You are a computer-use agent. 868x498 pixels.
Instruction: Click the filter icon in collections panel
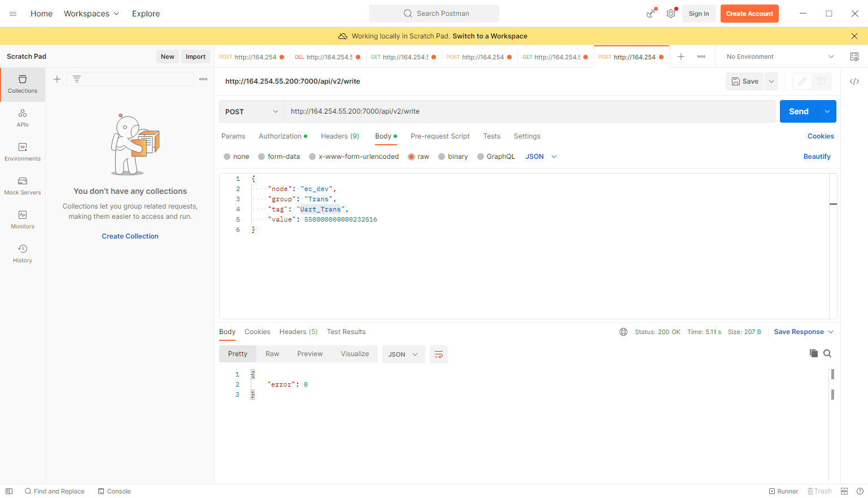(77, 79)
